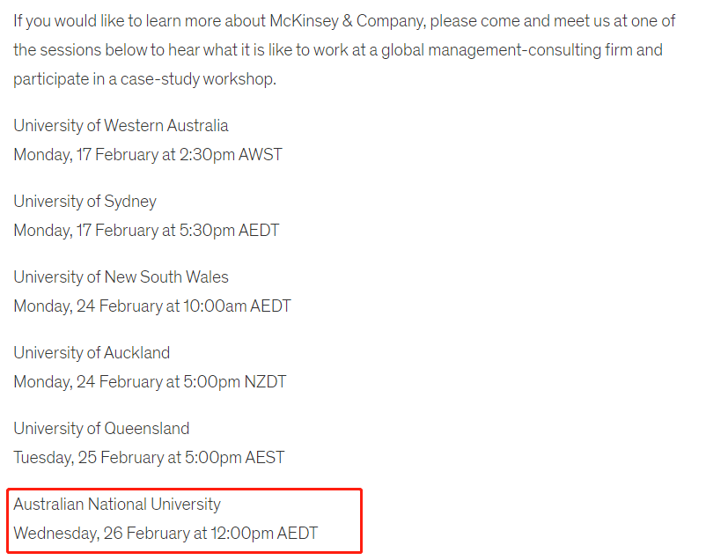Click the Australian National University heading
Viewport: 728px width, 560px height.
click(117, 505)
